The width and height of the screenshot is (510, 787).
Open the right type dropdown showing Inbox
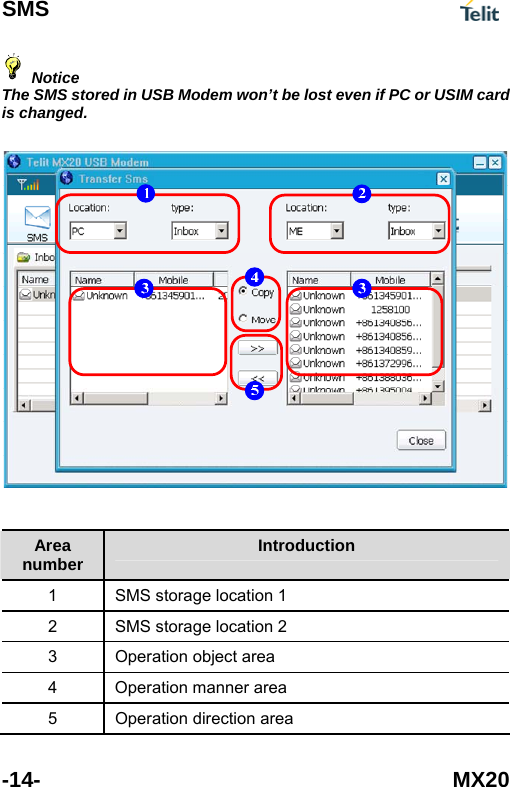417,231
